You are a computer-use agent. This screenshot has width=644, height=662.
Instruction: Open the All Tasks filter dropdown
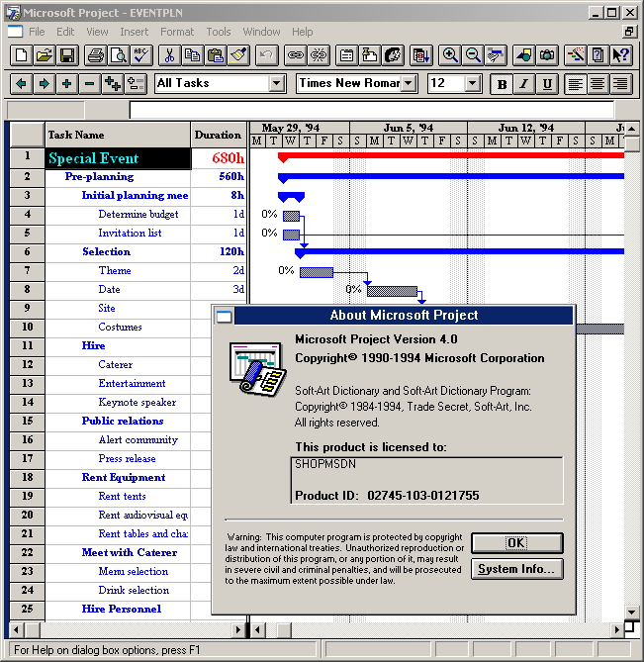[x=276, y=84]
